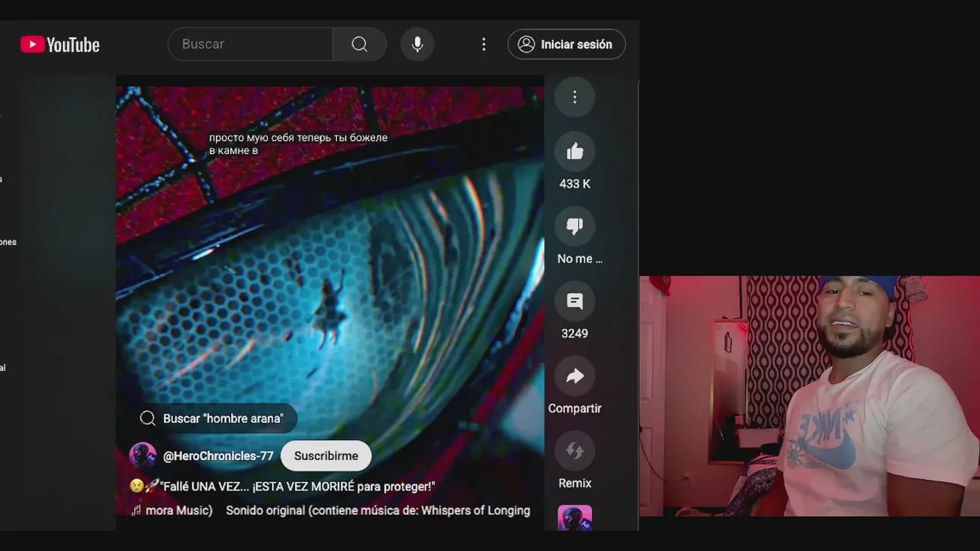Click the Sonido original music text
Viewport: 980px width, 551px height.
(378, 510)
